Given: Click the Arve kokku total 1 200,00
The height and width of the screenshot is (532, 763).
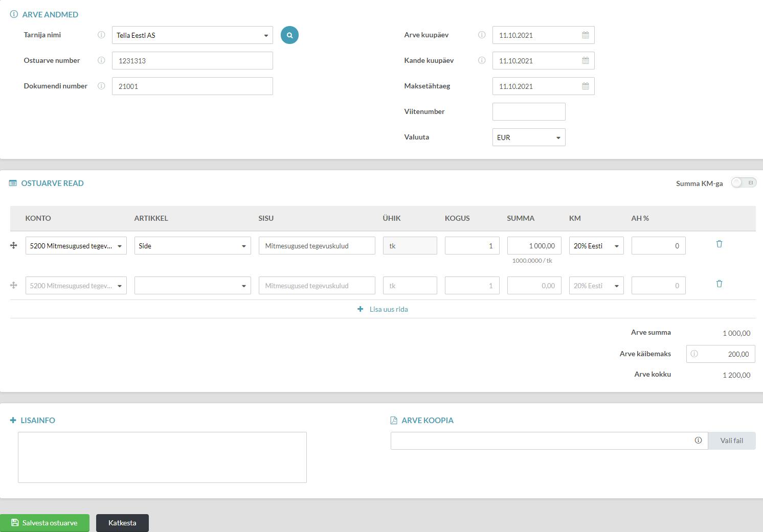Looking at the screenshot, I should pos(736,375).
